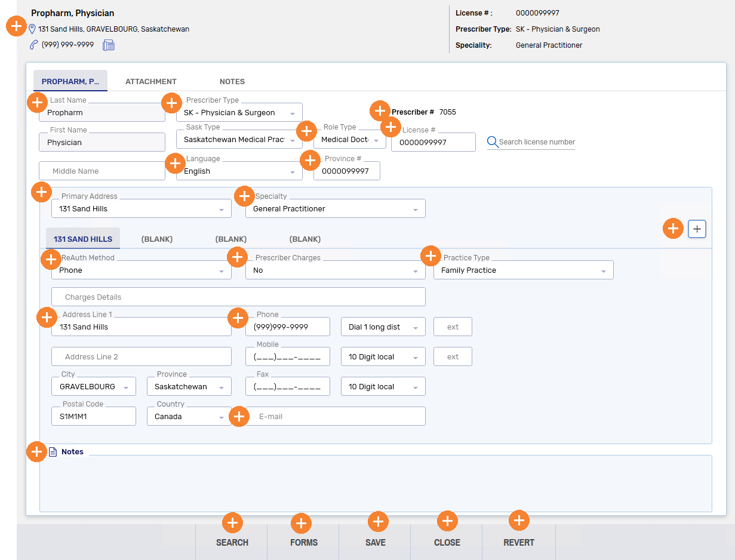The image size is (735, 560).
Task: Click the square plus button to add an address
Action: (697, 229)
